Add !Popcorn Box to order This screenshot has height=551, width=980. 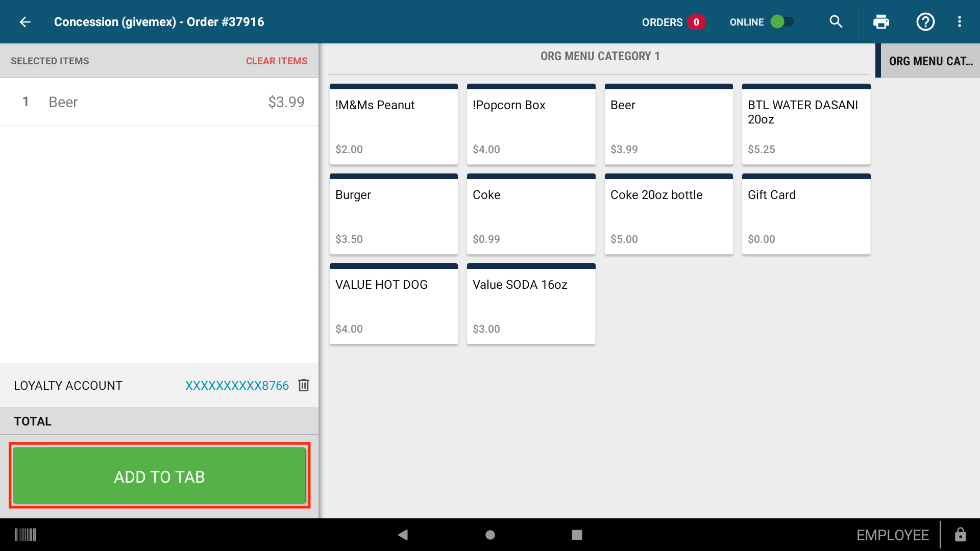tap(531, 124)
